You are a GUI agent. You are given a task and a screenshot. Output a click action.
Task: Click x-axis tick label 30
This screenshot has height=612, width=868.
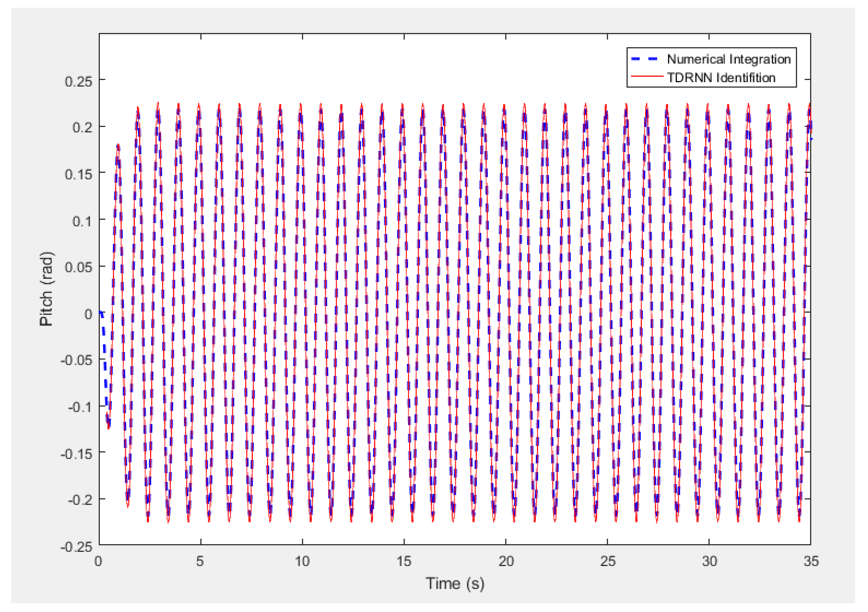pyautogui.click(x=709, y=561)
